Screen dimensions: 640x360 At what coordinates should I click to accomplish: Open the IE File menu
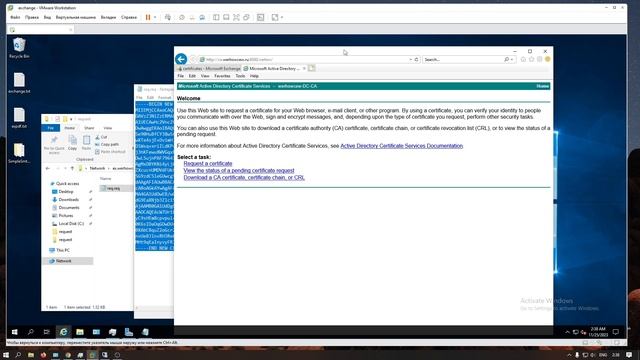pyautogui.click(x=181, y=76)
